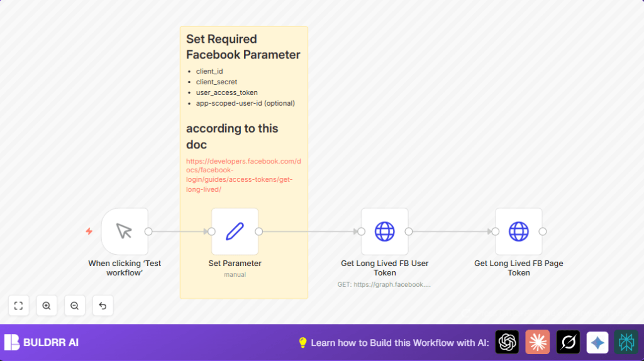The height and width of the screenshot is (361, 644).
Task: Open the Claude starburst icon in the banner
Action: coord(538,342)
